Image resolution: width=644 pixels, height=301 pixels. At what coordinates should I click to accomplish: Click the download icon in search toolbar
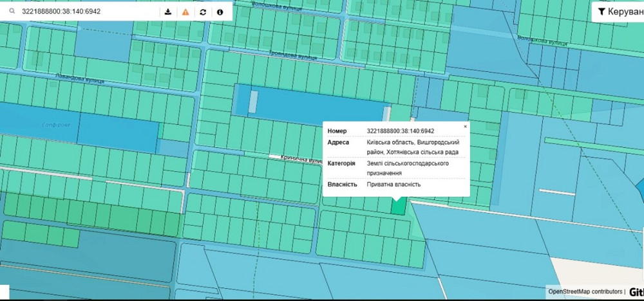(x=168, y=12)
